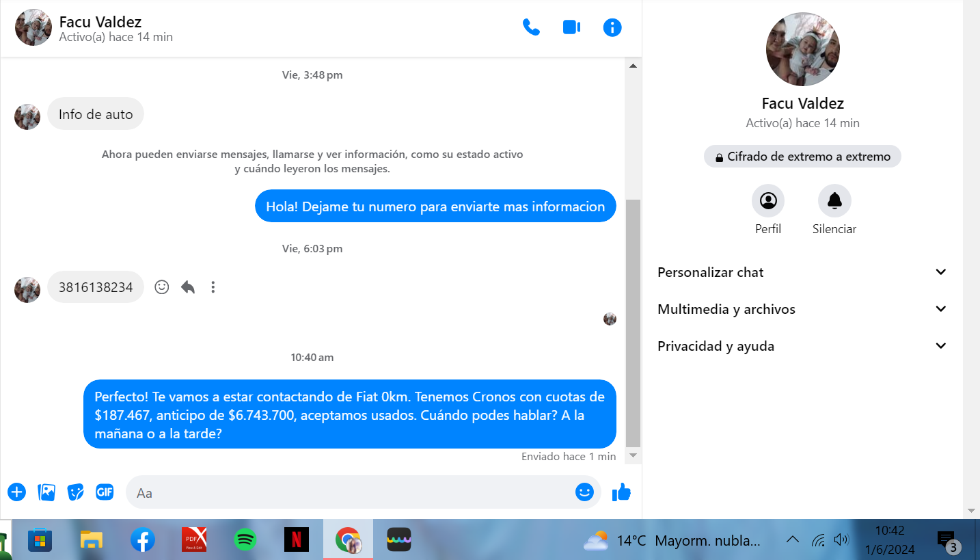The height and width of the screenshot is (560, 980).
Task: Choose a sticker from the sticker icon
Action: (75, 492)
